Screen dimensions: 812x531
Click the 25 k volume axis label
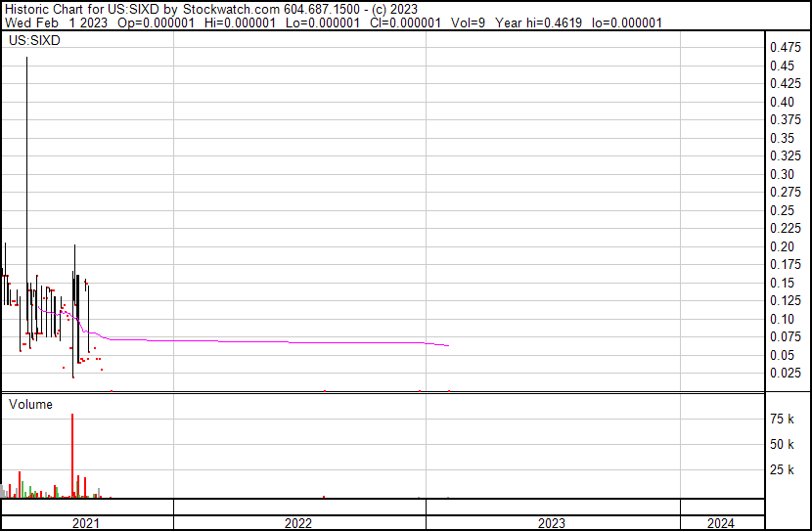click(782, 469)
